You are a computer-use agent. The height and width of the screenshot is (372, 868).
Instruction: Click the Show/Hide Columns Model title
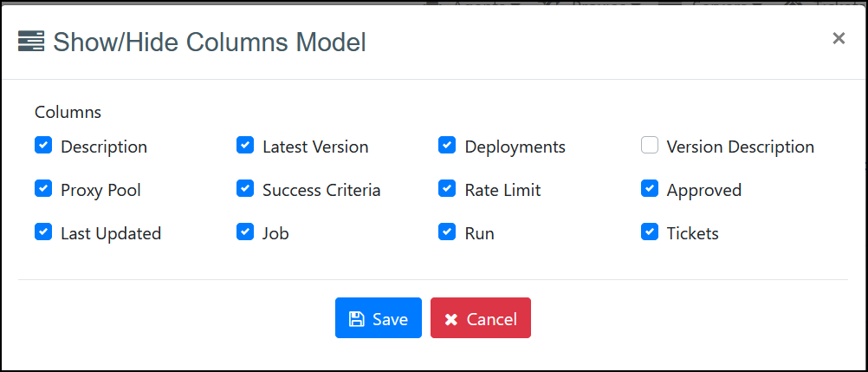click(209, 42)
